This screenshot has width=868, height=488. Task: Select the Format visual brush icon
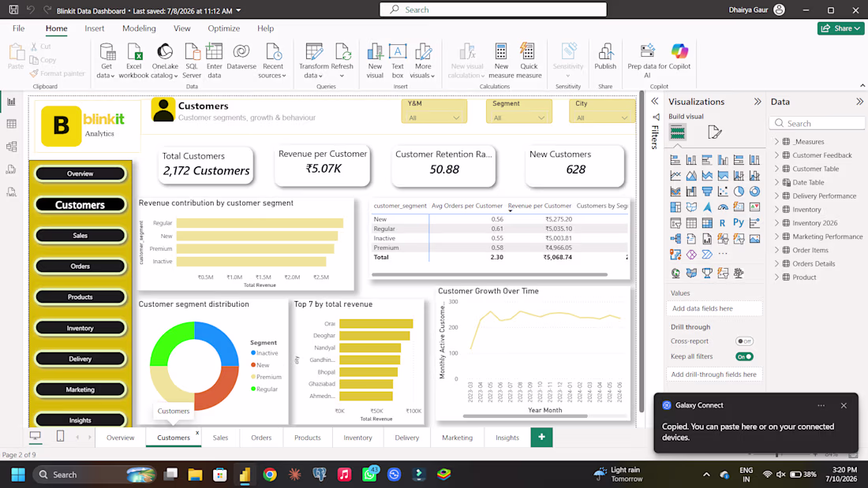tap(715, 132)
